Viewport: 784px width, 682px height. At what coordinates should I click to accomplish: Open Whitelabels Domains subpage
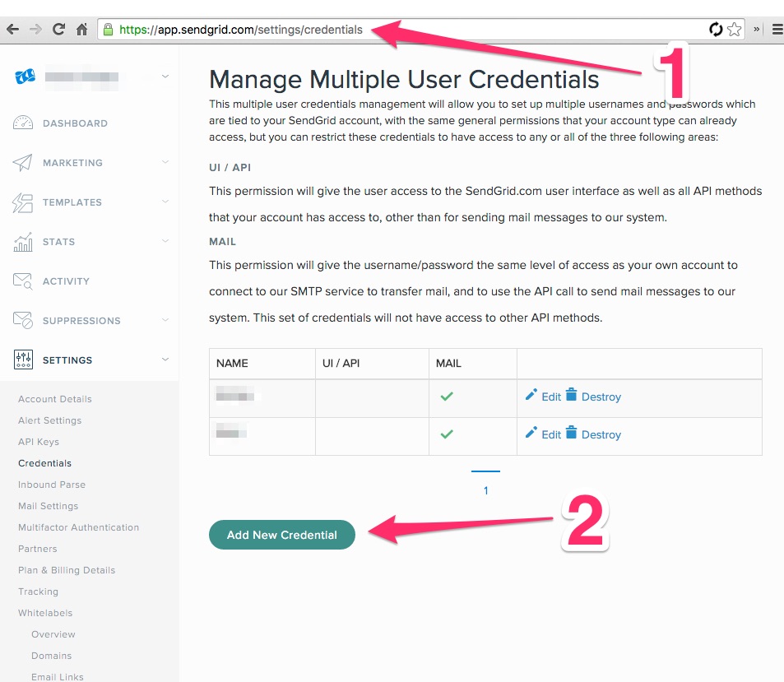52,656
